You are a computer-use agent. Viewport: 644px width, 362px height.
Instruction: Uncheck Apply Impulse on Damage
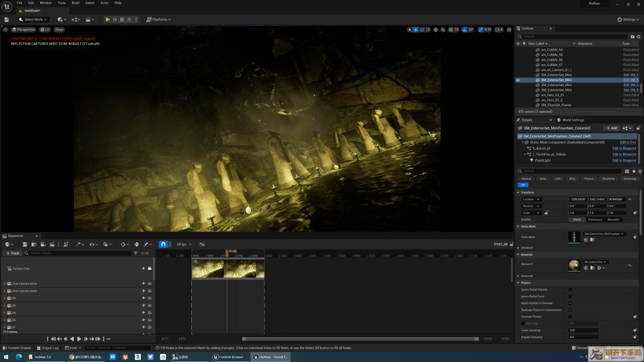pyautogui.click(x=570, y=303)
